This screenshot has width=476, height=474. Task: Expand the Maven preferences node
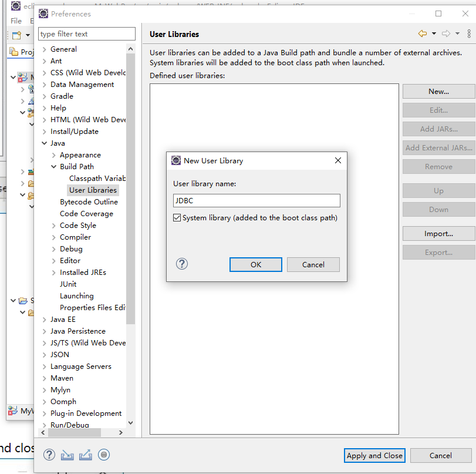click(x=45, y=378)
